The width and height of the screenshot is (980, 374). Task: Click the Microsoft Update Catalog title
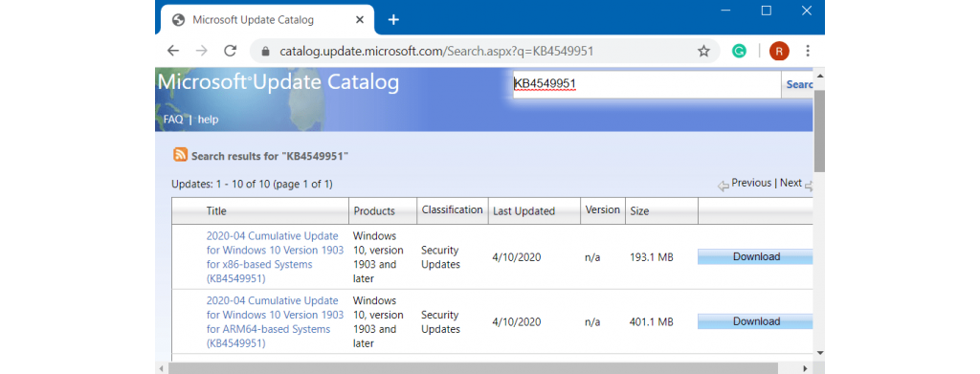click(278, 83)
